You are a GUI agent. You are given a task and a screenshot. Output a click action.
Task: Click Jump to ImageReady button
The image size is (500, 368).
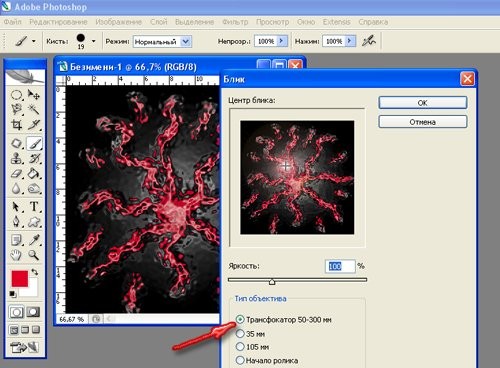(x=24, y=348)
